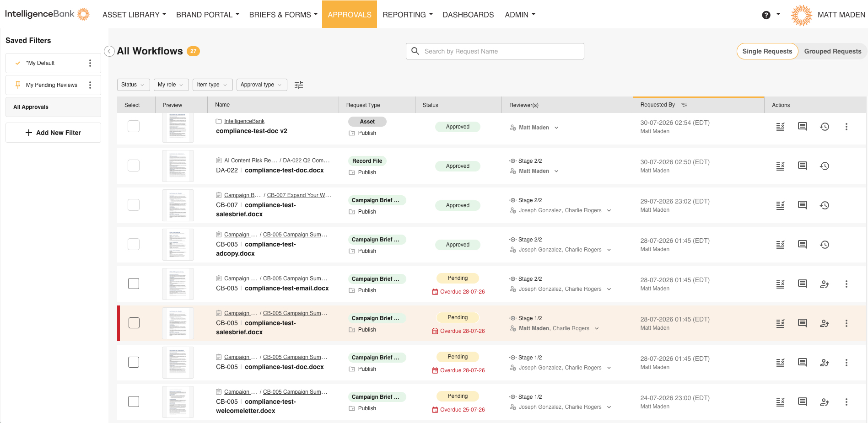Image resolution: width=868 pixels, height=423 pixels.
Task: Open advanced filter settings sliders icon
Action: (x=299, y=85)
